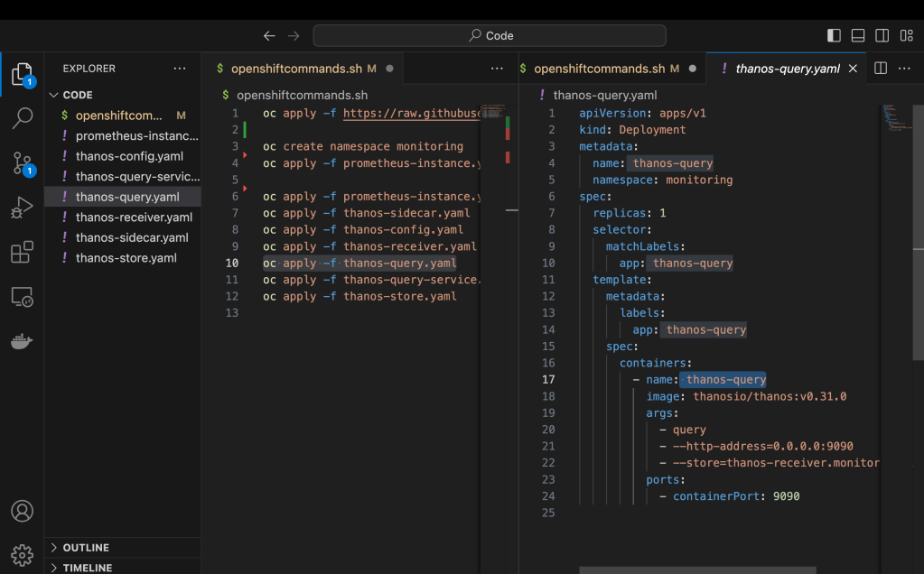Open thanos-config.yaml in explorer
Image resolution: width=924 pixels, height=574 pixels.
[x=123, y=156]
